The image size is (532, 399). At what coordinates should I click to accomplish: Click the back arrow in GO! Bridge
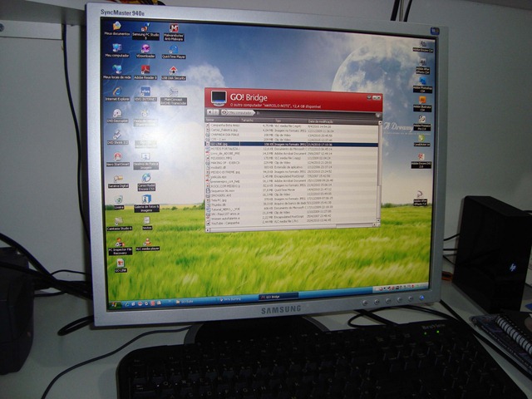(x=210, y=111)
